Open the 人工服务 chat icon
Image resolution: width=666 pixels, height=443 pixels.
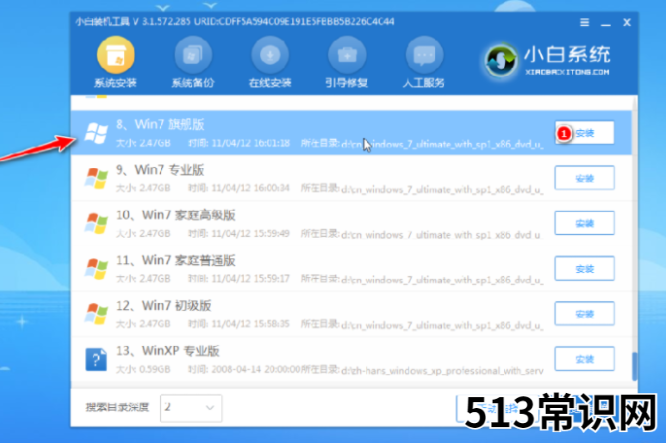(424, 55)
